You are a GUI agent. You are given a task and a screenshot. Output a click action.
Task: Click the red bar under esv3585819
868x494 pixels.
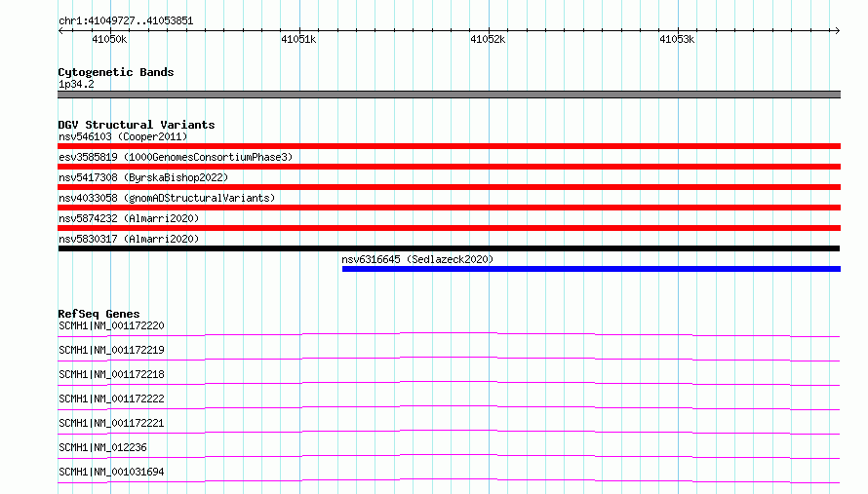[449, 167]
